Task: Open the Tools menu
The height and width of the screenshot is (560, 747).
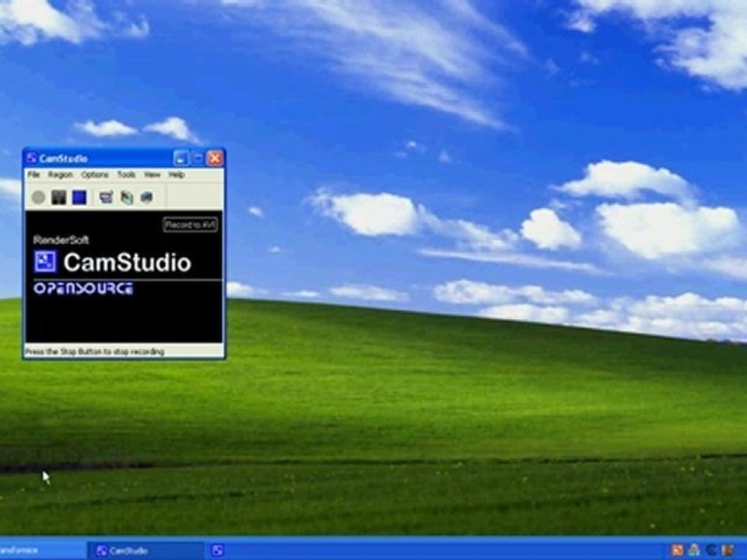Action: tap(126, 175)
